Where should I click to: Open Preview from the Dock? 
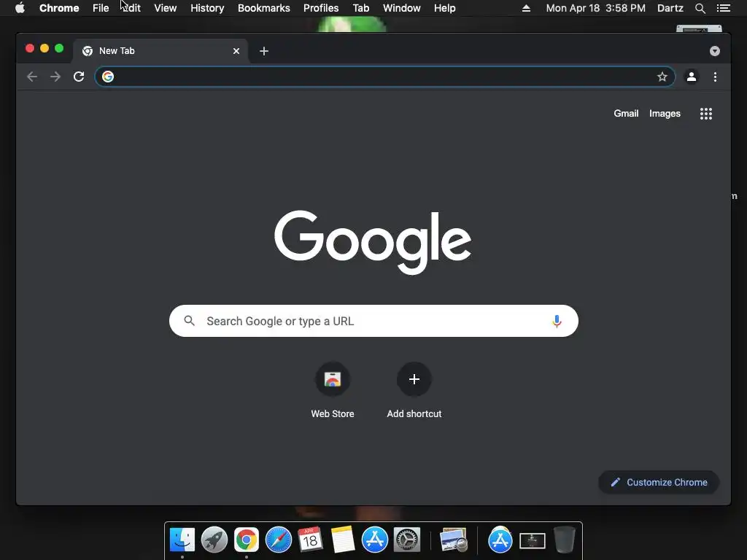[x=453, y=540]
